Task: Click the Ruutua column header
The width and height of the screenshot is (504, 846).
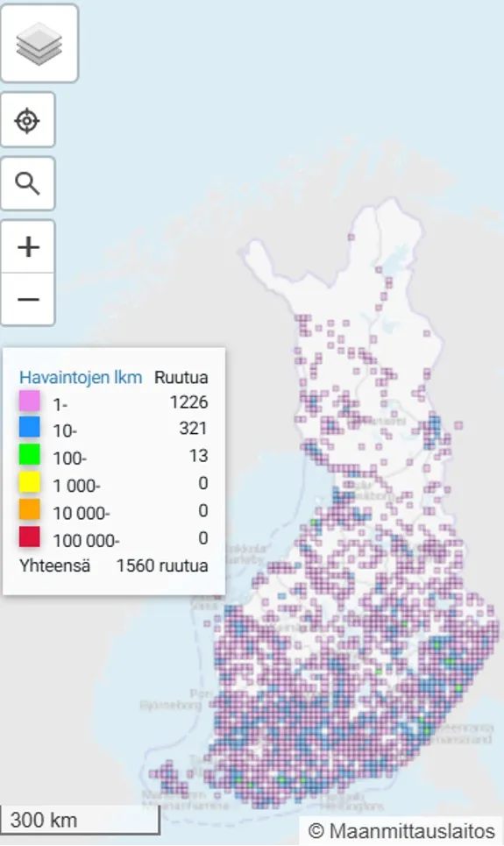Action: click(181, 377)
